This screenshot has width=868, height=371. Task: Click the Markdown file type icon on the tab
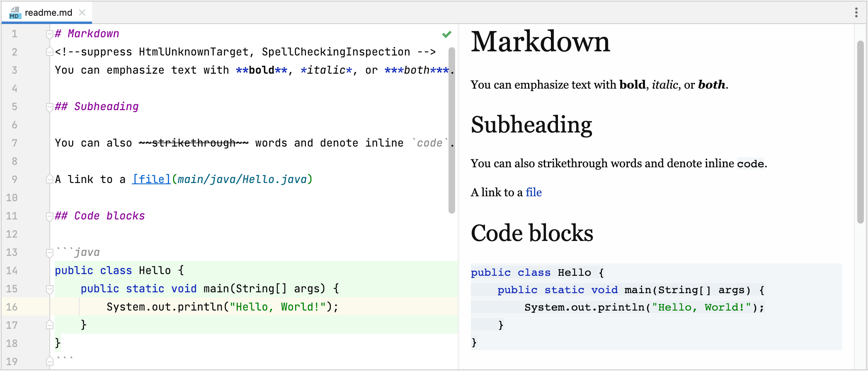tap(15, 13)
